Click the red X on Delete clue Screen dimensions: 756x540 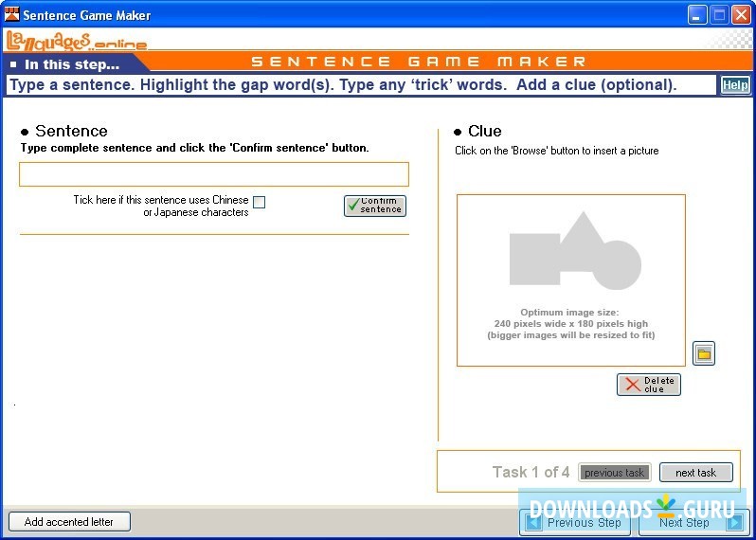633,385
